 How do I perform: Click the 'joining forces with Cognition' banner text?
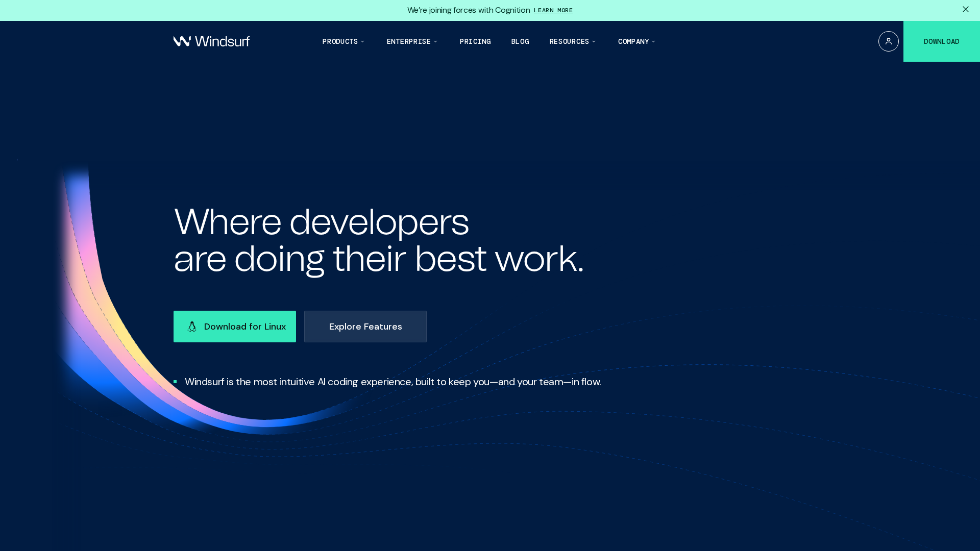(468, 10)
